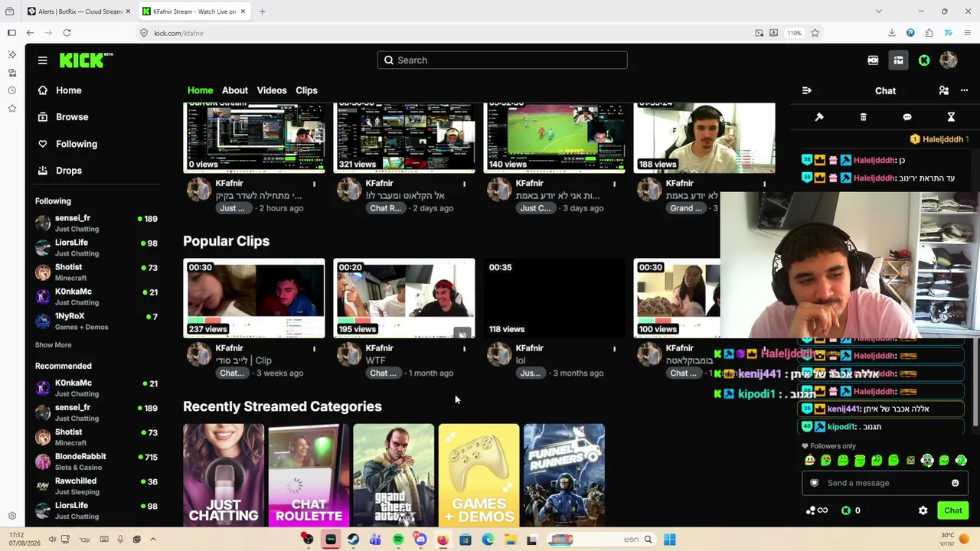Play the 237 views clip thumbnail

click(x=254, y=298)
